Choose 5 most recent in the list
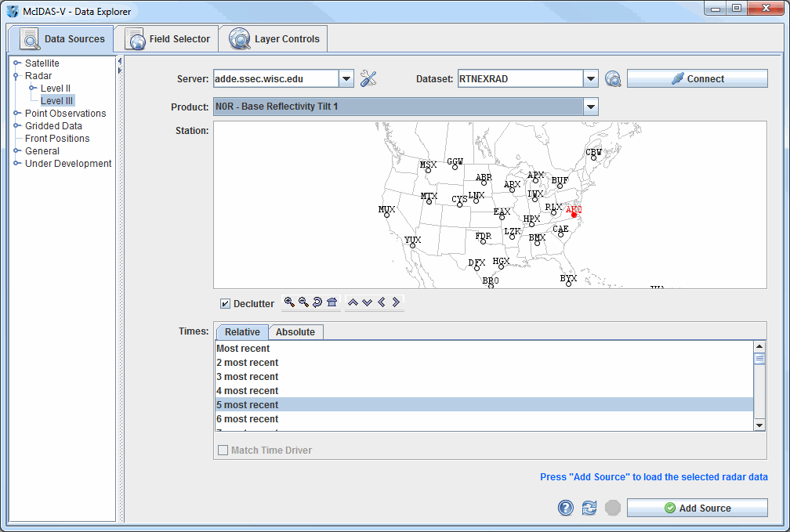The height and width of the screenshot is (532, 790). [x=484, y=404]
